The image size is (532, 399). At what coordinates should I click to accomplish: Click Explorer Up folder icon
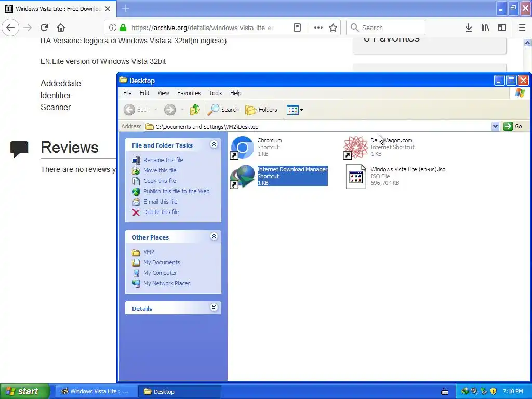[195, 110]
